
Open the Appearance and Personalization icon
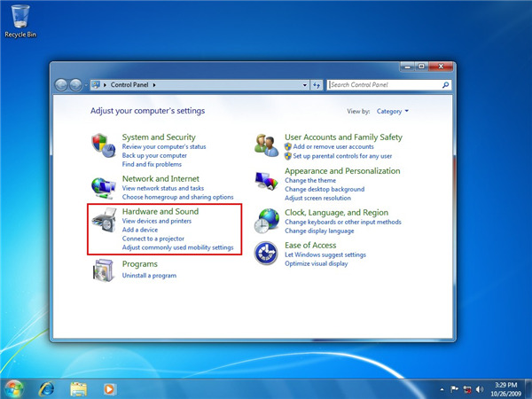tap(266, 180)
